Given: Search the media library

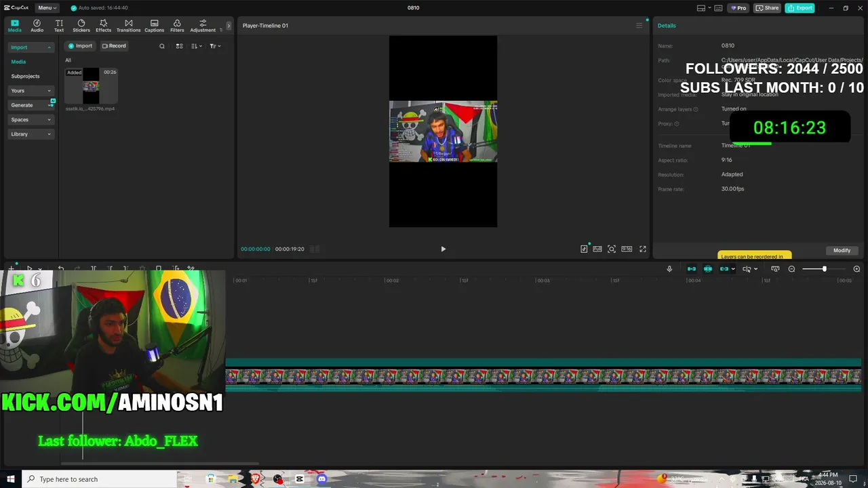Looking at the screenshot, I should click(161, 46).
